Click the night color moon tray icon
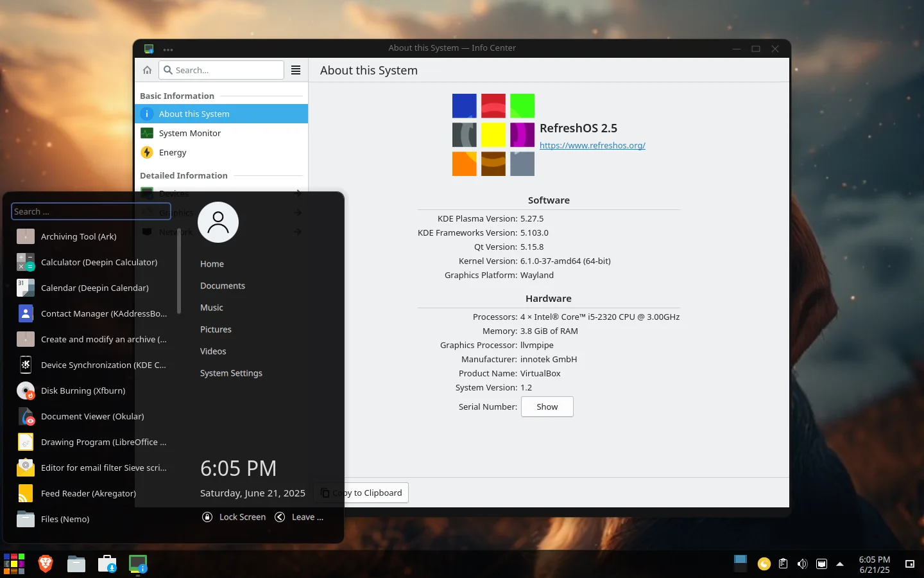This screenshot has width=924, height=578. coord(764,564)
